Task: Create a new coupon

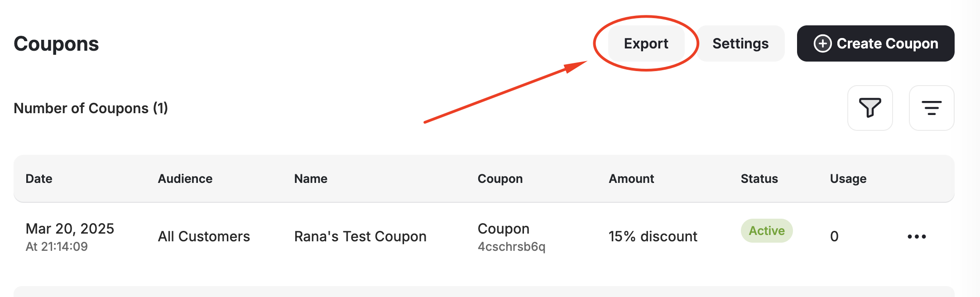Action: pos(875,43)
